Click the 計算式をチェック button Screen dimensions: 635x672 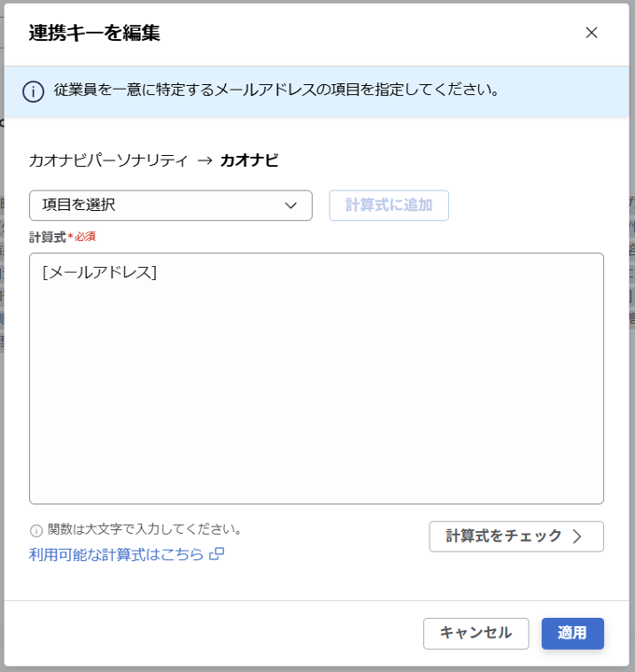516,536
